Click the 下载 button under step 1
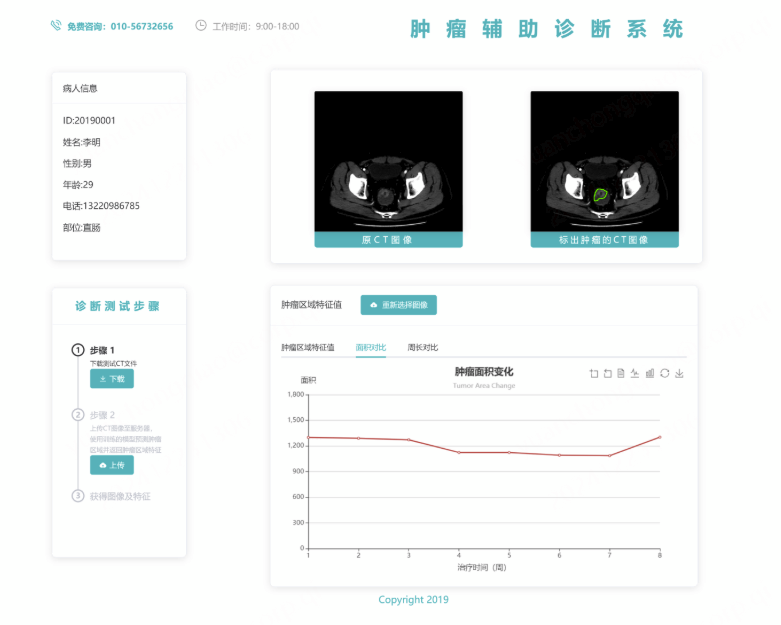The image size is (781, 625). tap(112, 379)
